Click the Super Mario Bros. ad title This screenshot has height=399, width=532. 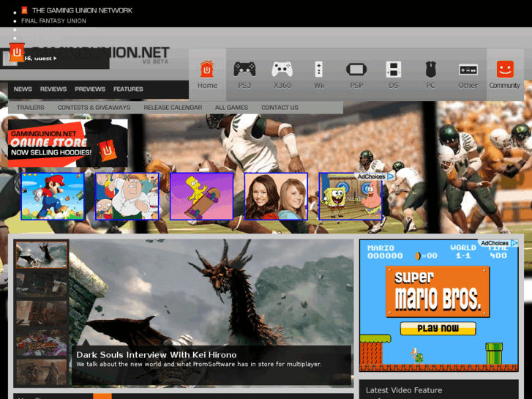pos(438,291)
